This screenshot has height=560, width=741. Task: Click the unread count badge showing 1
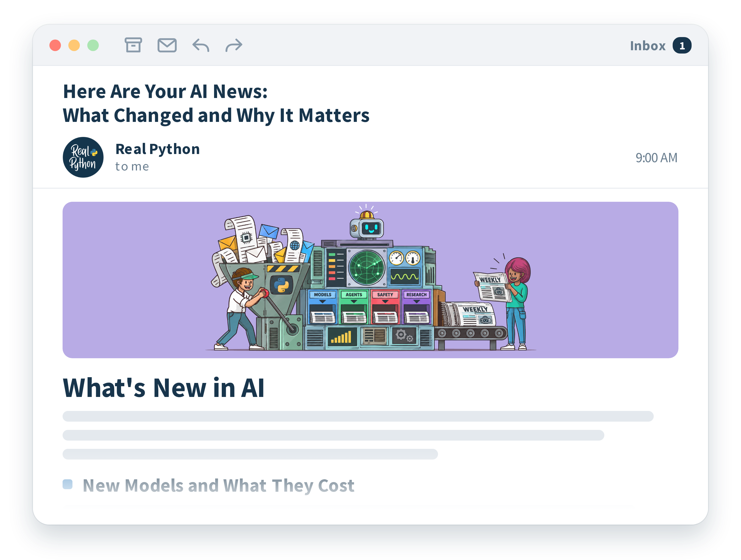point(682,46)
